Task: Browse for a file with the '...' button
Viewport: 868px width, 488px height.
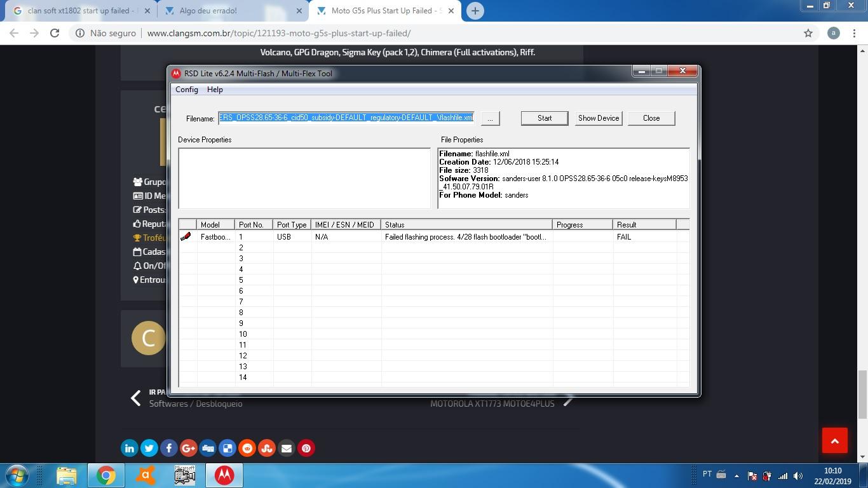Action: 490,118
